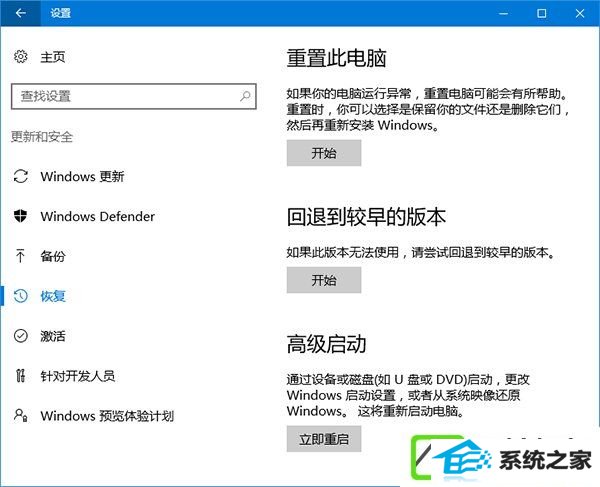Click the Windows Defender shield icon

tap(20, 216)
